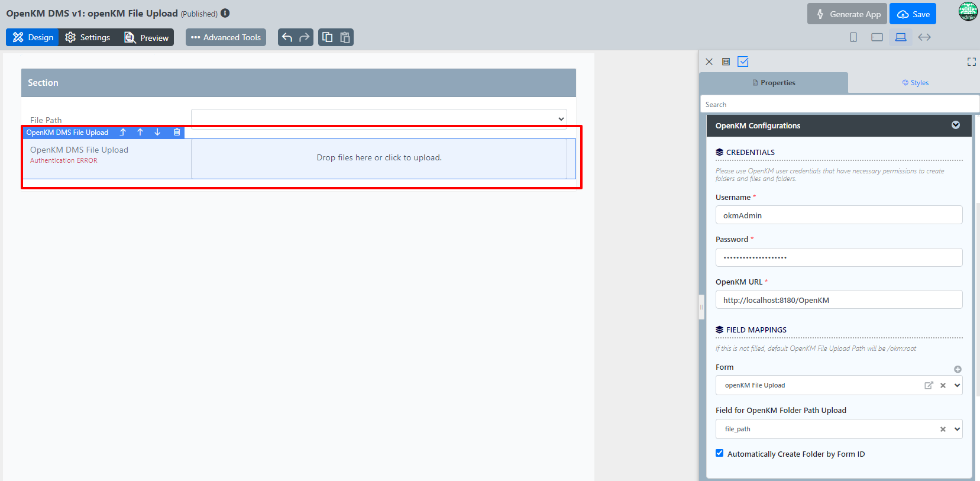Click the CREDENTIALS heading
This screenshot has width=980, height=481.
pos(751,152)
